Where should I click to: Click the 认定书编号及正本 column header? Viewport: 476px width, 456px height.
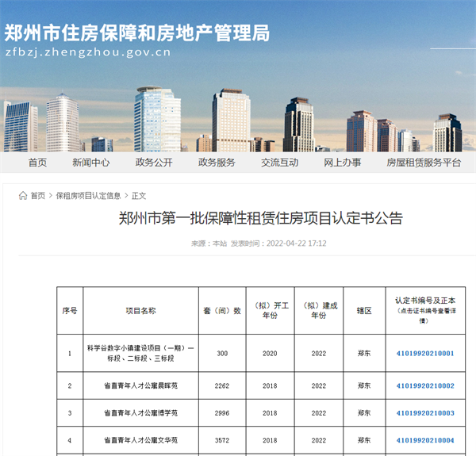pyautogui.click(x=424, y=306)
